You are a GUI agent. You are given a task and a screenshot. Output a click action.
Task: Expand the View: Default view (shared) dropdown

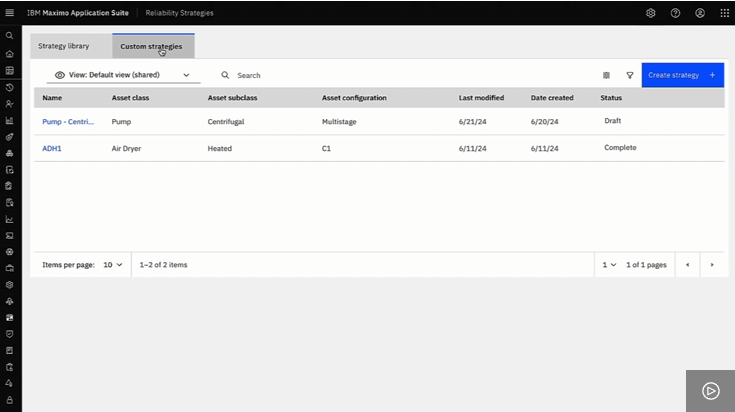(123, 75)
